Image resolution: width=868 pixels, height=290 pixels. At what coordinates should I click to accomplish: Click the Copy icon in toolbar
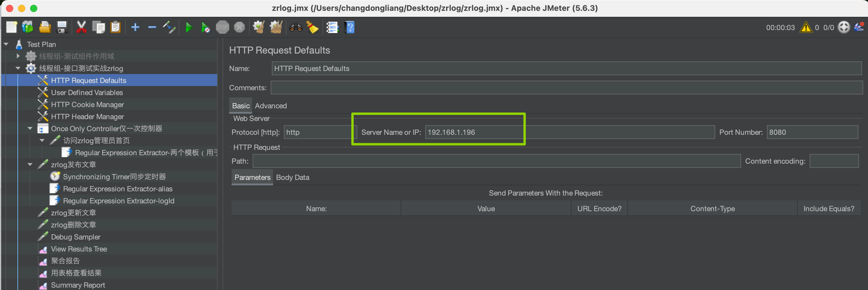[x=99, y=27]
